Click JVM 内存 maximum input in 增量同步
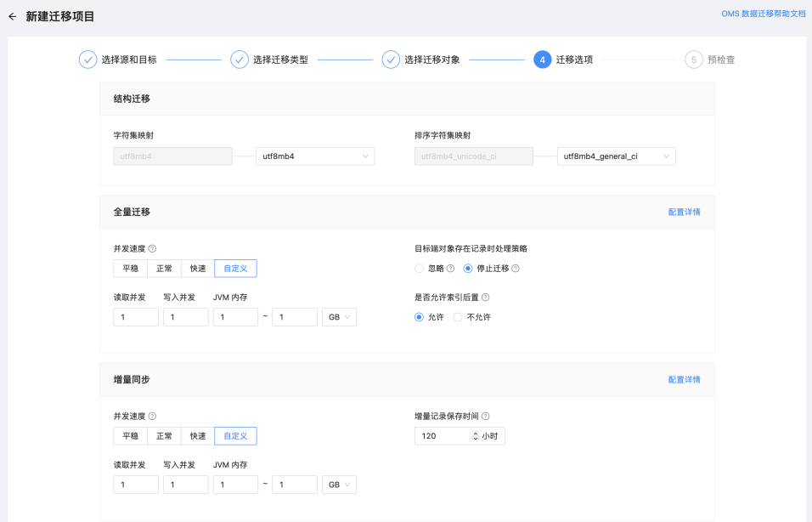Screen dimensions: 812x522 click(x=295, y=485)
